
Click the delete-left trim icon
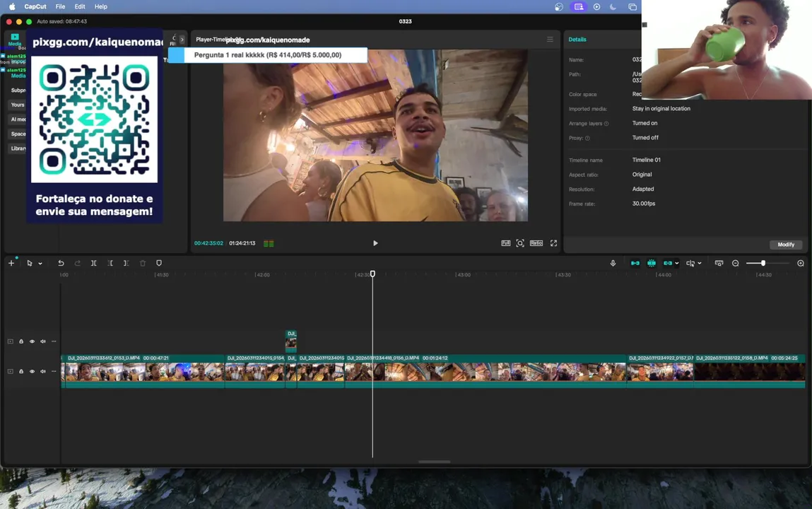[x=110, y=263]
